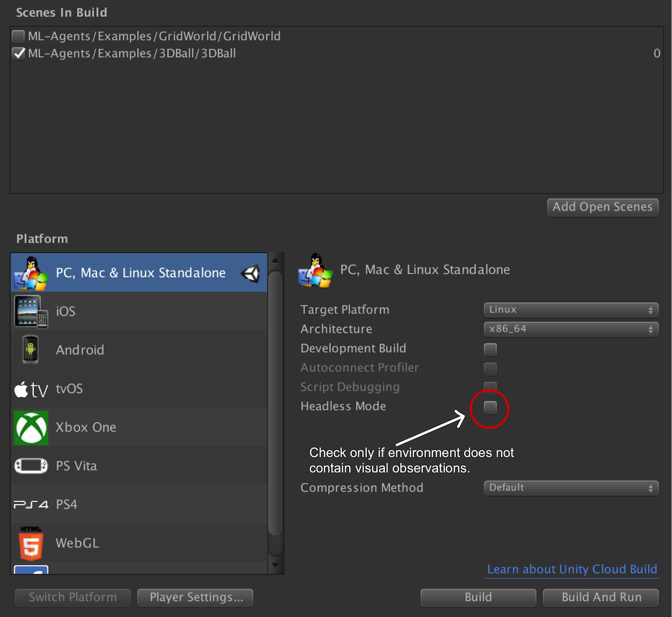This screenshot has width=672, height=617.
Task: Select the tvOS platform row
Action: [x=139, y=389]
